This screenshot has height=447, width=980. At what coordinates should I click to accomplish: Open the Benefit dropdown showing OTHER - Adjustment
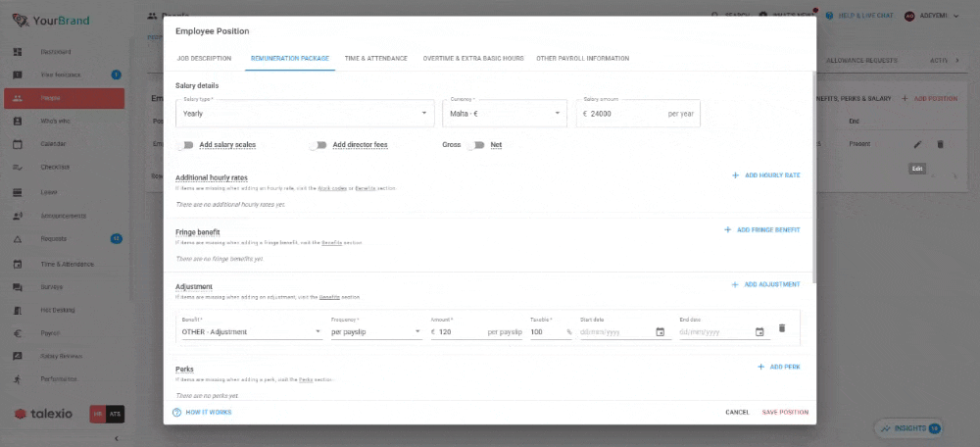[x=252, y=332]
